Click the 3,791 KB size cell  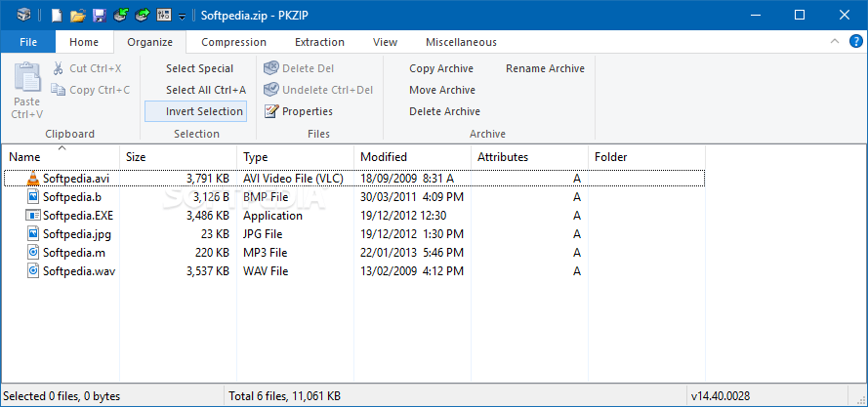[x=208, y=179]
